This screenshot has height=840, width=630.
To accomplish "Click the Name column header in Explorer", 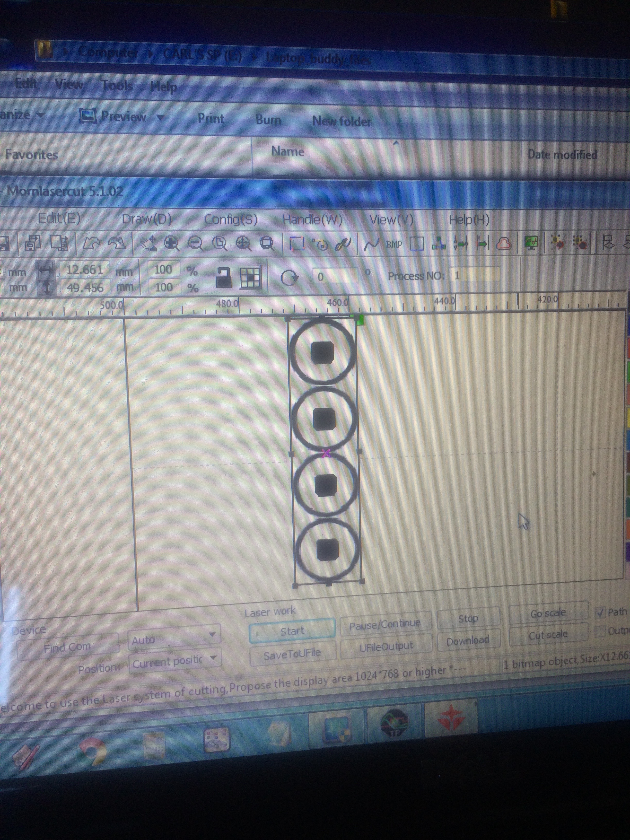I will 287,152.
